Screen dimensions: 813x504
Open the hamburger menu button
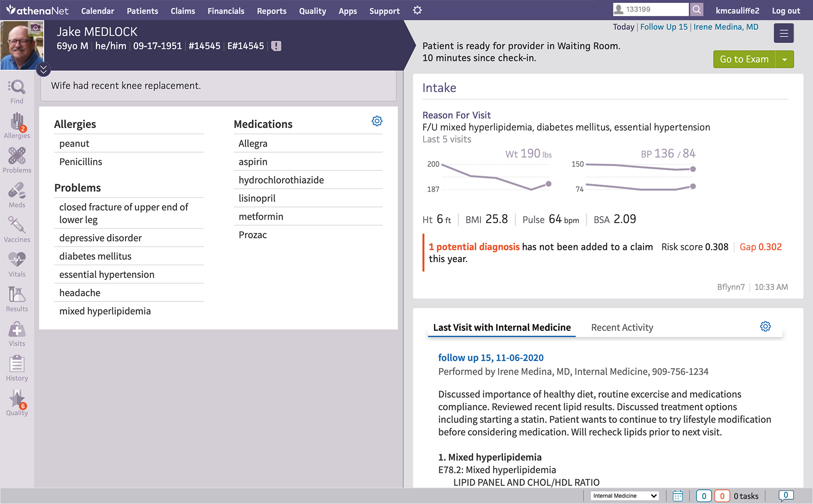point(784,33)
